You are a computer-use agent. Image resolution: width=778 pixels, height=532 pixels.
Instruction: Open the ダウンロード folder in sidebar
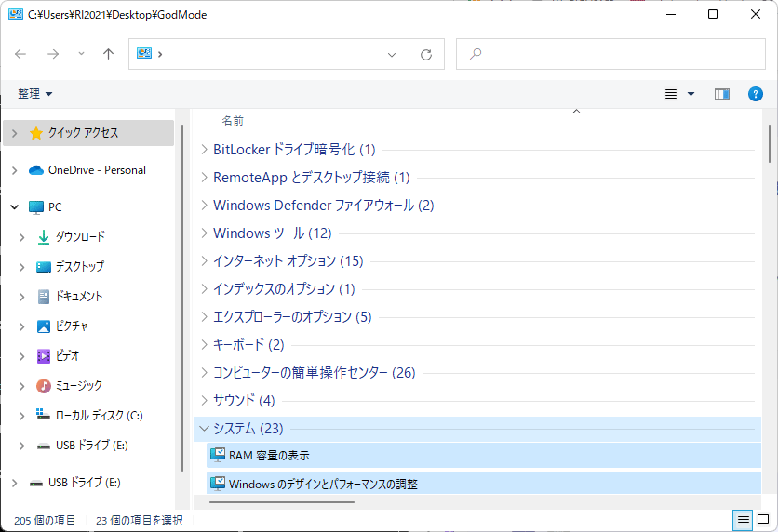coord(80,237)
